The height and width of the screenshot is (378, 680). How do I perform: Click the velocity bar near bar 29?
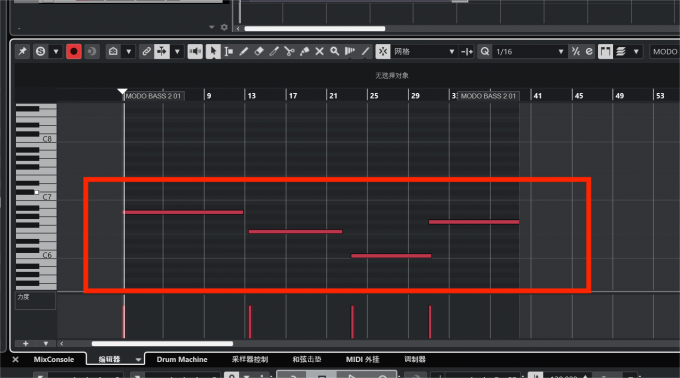coord(430,322)
